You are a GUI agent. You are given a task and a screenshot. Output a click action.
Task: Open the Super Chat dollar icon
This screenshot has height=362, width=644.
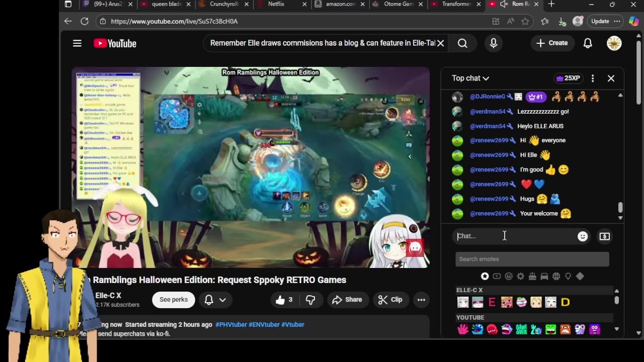tap(605, 236)
